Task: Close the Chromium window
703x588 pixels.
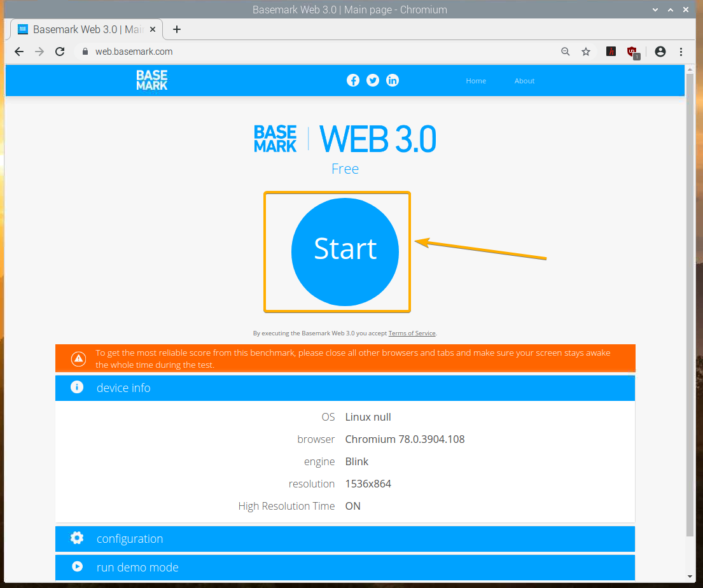Action: tap(686, 10)
